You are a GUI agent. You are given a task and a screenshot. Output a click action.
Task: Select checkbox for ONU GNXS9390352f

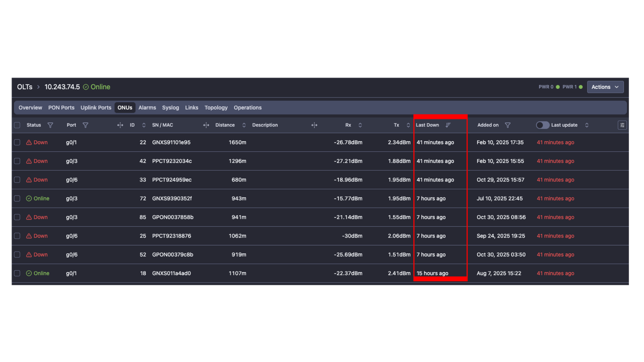click(x=17, y=199)
